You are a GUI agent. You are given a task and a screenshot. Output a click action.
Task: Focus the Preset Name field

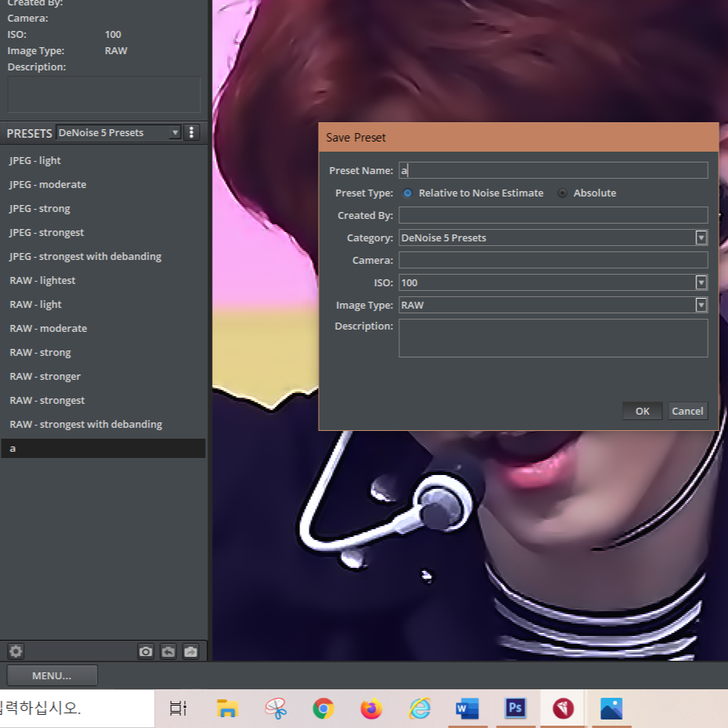click(x=553, y=170)
